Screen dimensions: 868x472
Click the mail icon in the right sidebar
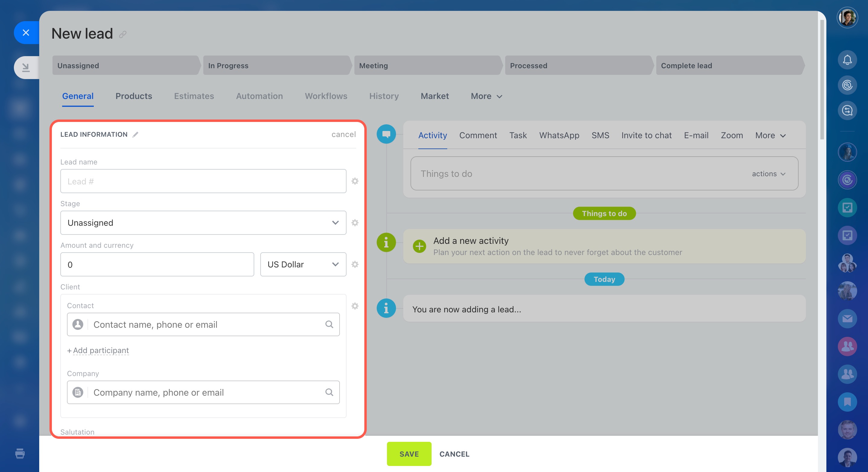point(847,319)
